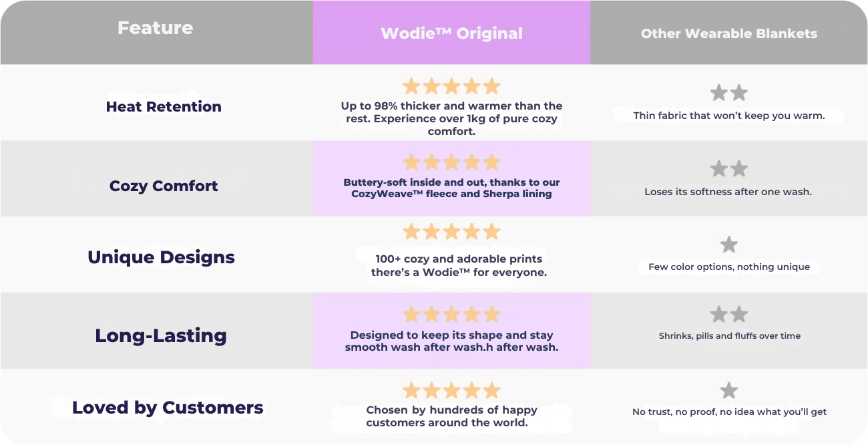Click the Feature column header
The image size is (868, 445).
pyautogui.click(x=155, y=28)
